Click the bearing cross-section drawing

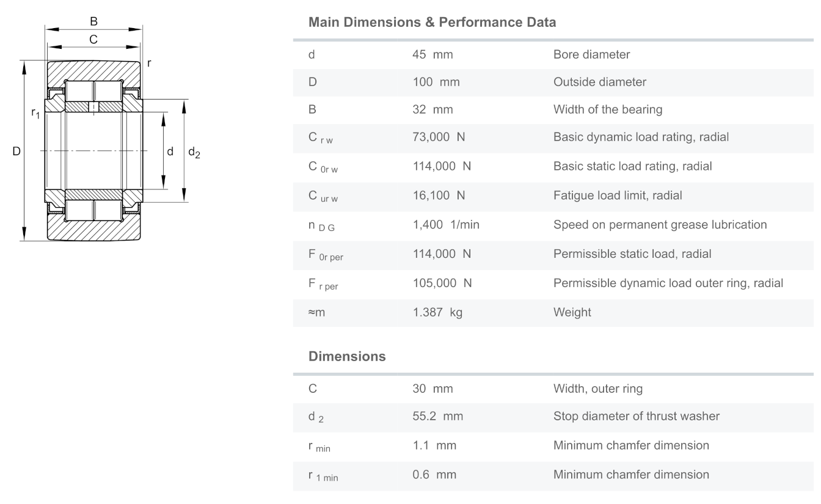95,150
